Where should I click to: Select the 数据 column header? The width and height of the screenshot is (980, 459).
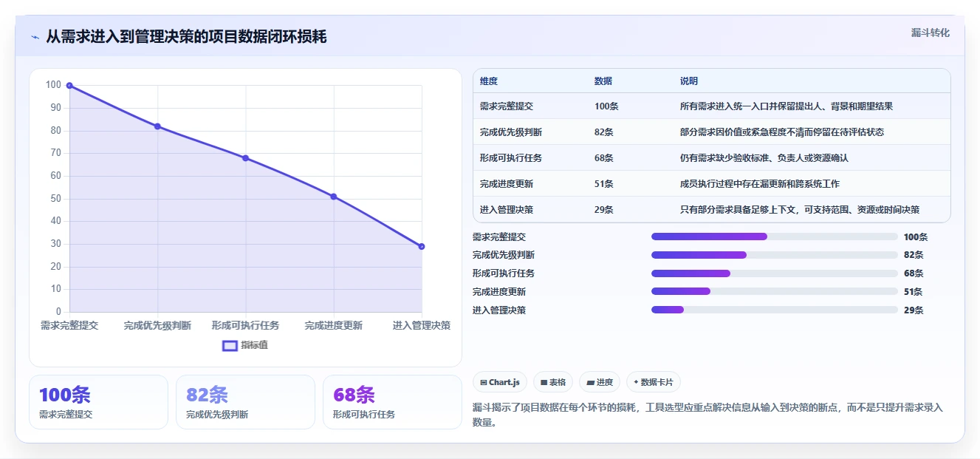point(603,81)
